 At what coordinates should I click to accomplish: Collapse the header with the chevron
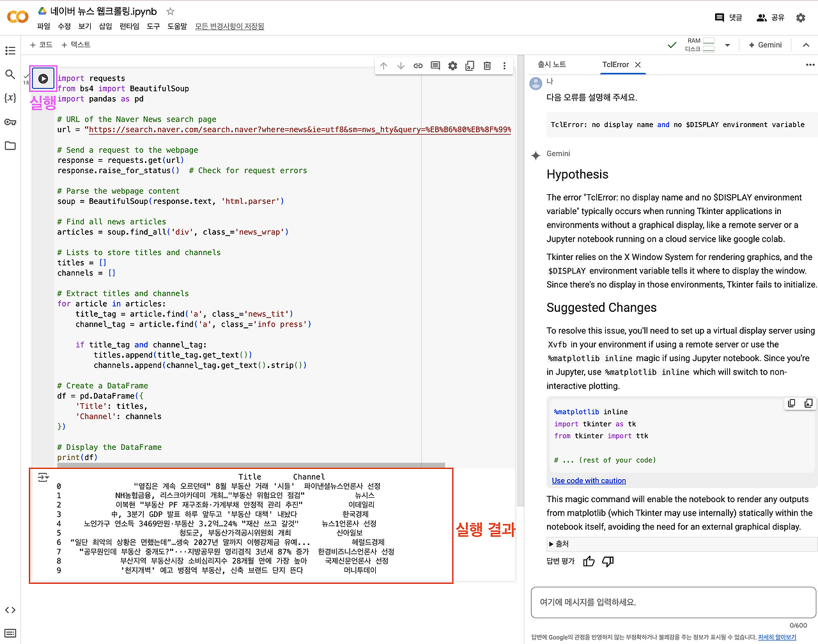click(806, 45)
